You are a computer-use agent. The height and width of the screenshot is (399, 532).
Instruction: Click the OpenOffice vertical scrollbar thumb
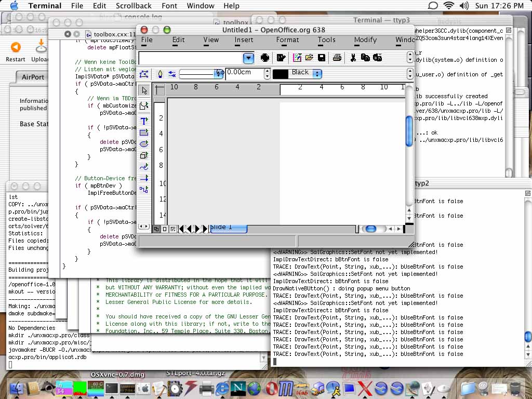(x=409, y=130)
